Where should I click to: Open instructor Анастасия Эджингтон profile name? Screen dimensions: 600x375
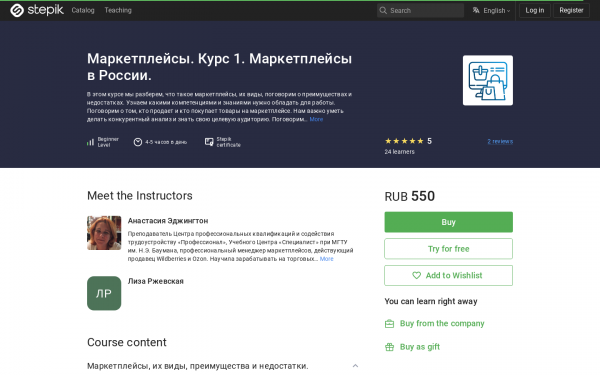(168, 221)
